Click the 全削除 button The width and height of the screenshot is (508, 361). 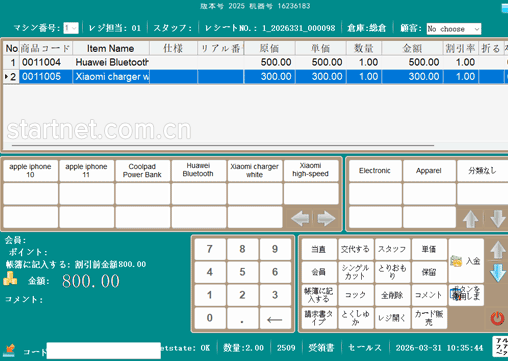[x=392, y=295]
